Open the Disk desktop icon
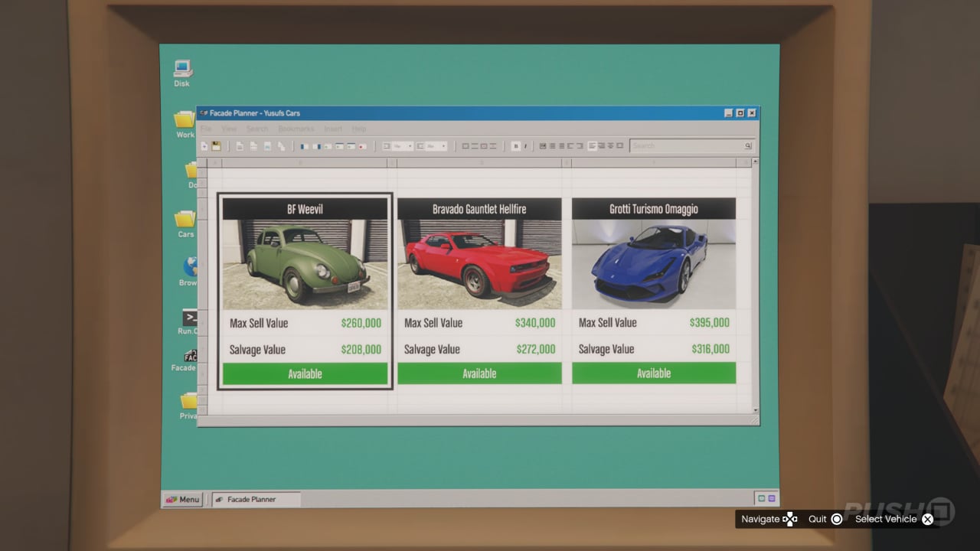Screen dimensions: 980x551 (x=182, y=73)
